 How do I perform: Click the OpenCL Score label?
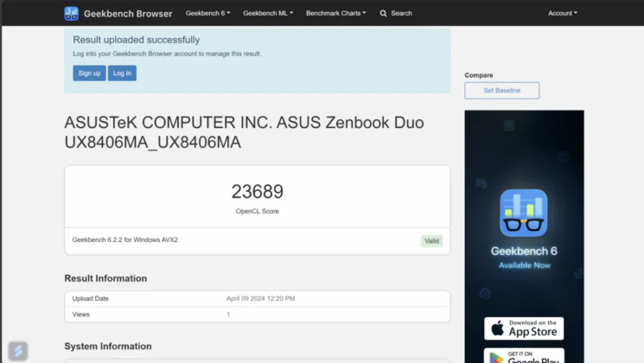257,211
